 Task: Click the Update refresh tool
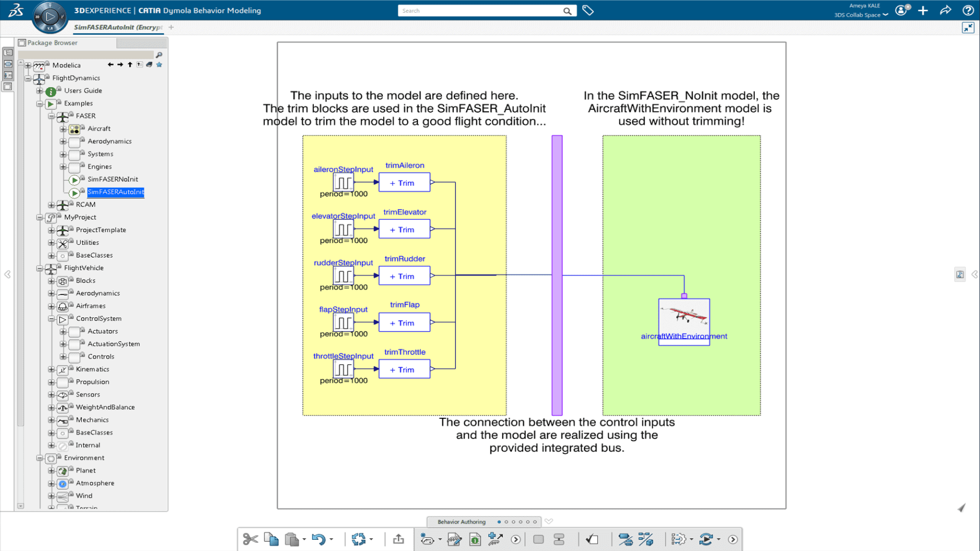tap(359, 539)
